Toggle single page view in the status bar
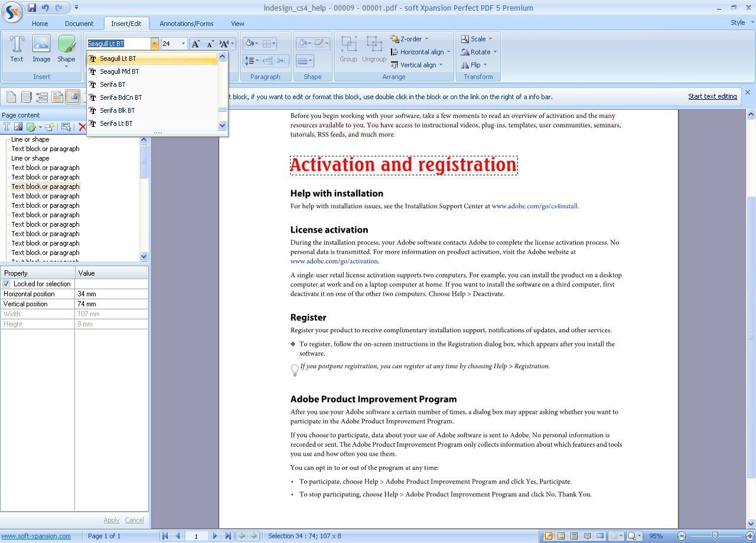This screenshot has width=756, height=543. [575, 536]
